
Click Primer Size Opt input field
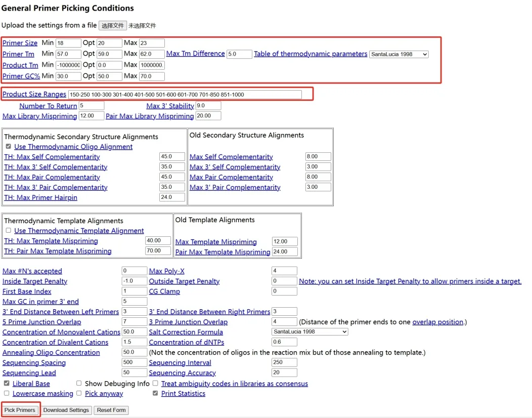[109, 43]
